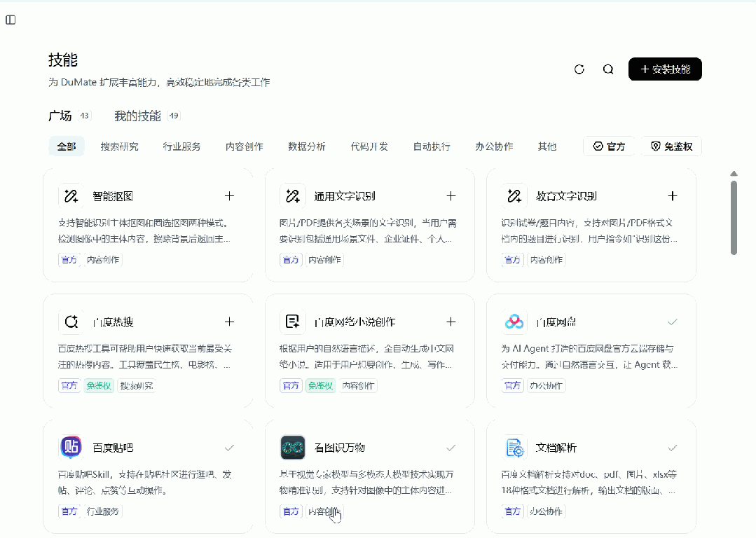Viewport: 756px width, 538px height.
Task: Click the 百度网盘 cloud logo icon
Action: coord(514,322)
